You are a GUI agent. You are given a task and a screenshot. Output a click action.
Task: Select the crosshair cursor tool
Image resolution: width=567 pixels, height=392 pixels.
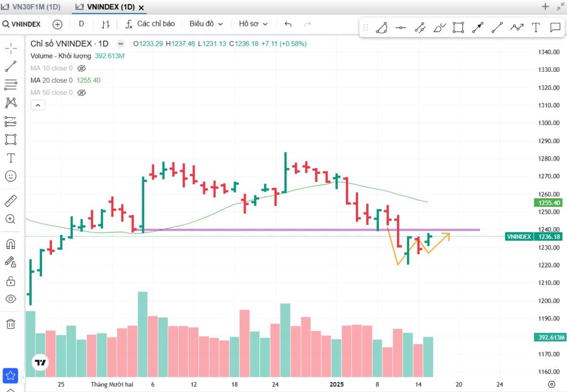coord(11,48)
